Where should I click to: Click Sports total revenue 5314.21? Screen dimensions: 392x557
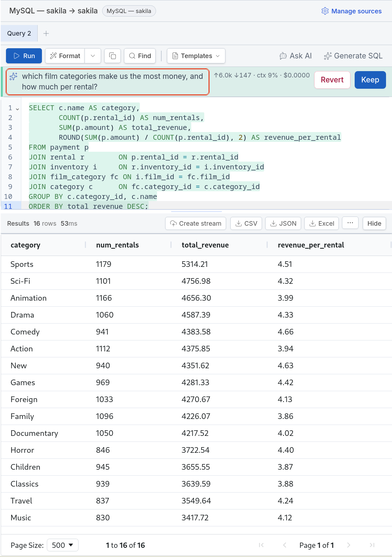195,264
